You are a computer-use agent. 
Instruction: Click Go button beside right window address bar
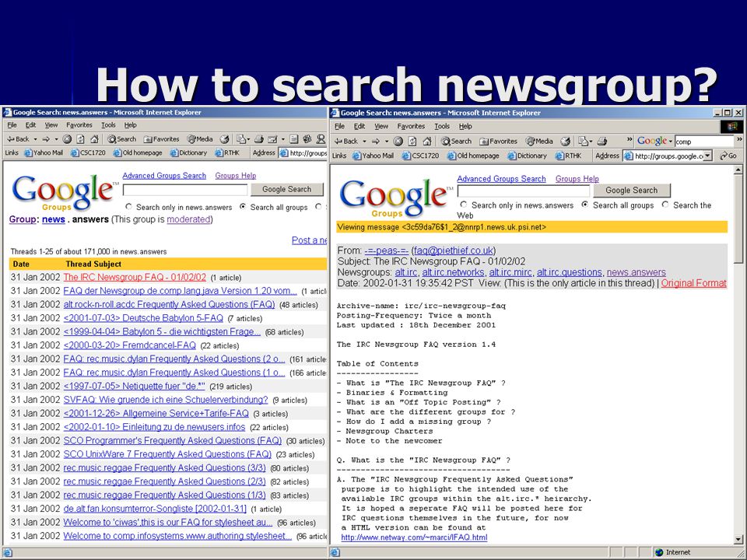click(728, 156)
